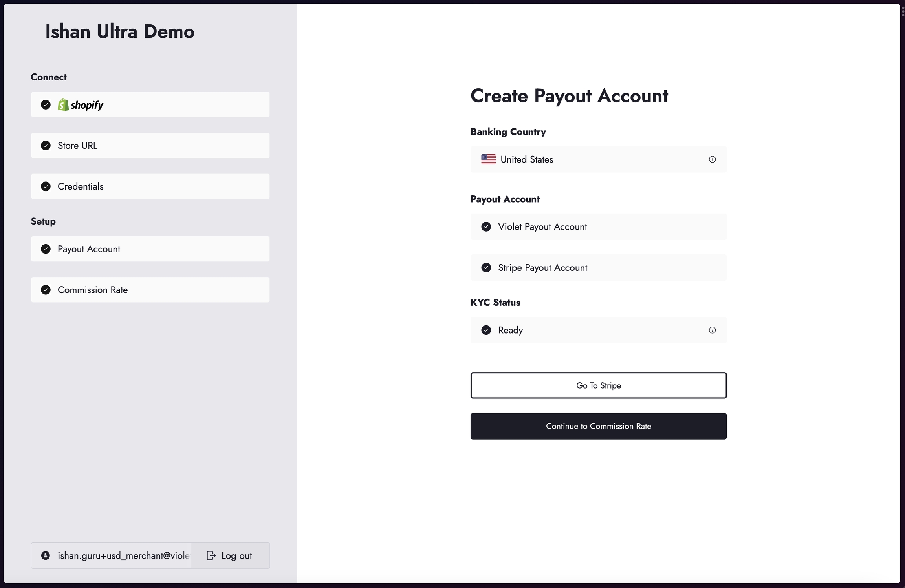The height and width of the screenshot is (588, 905).
Task: Select the Credentials step in sidebar
Action: (x=150, y=186)
